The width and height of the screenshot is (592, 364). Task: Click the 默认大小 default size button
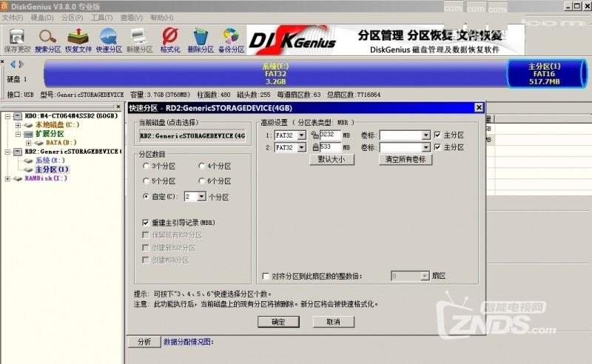click(332, 159)
